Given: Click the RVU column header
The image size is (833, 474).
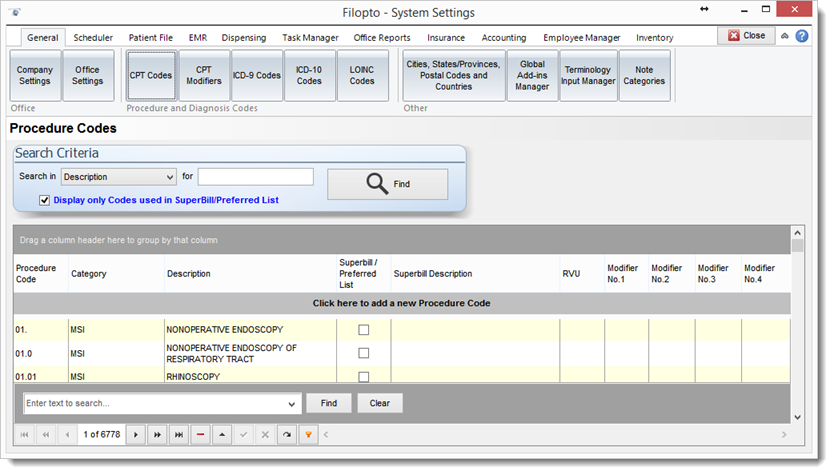Looking at the screenshot, I should tap(582, 274).
